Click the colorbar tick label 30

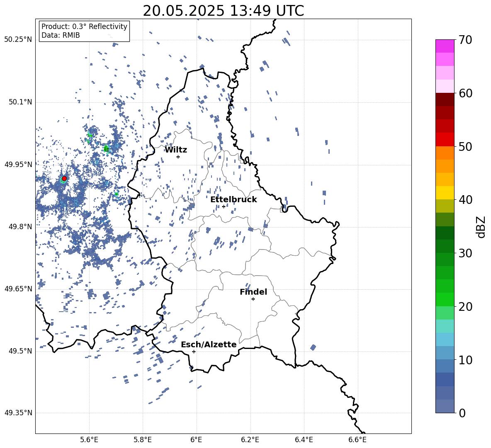tap(465, 253)
